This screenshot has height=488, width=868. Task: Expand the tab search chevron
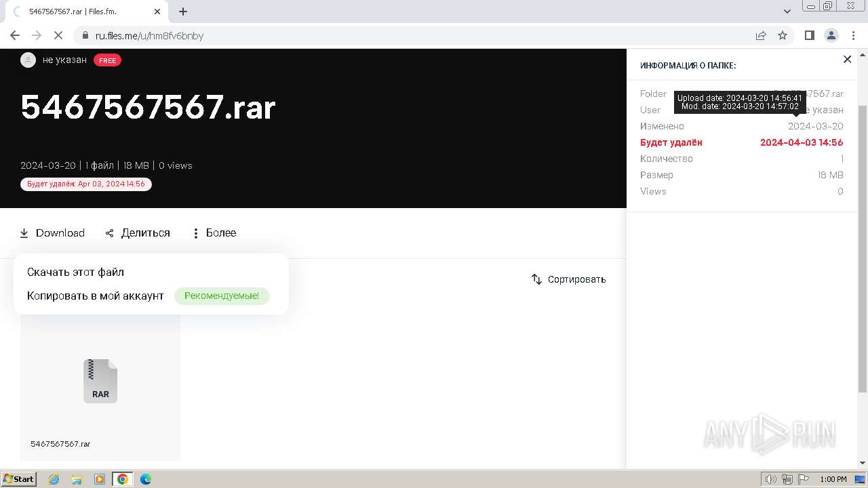(787, 12)
